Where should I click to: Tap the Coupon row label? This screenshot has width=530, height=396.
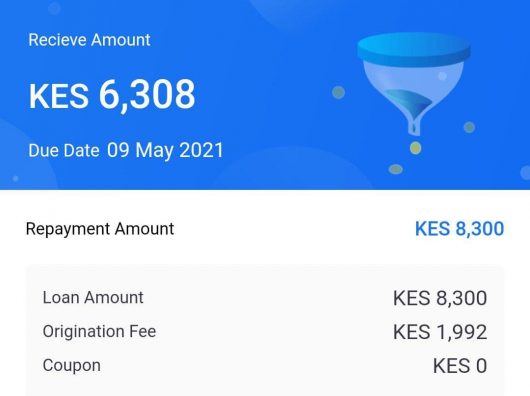point(72,366)
